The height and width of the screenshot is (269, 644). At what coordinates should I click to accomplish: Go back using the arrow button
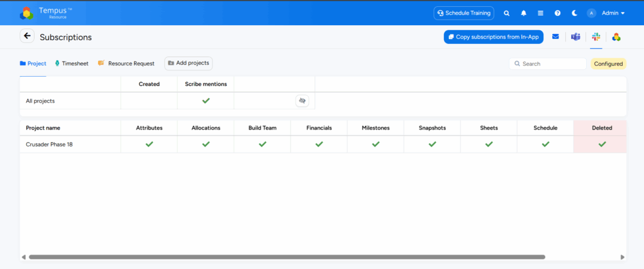(27, 36)
